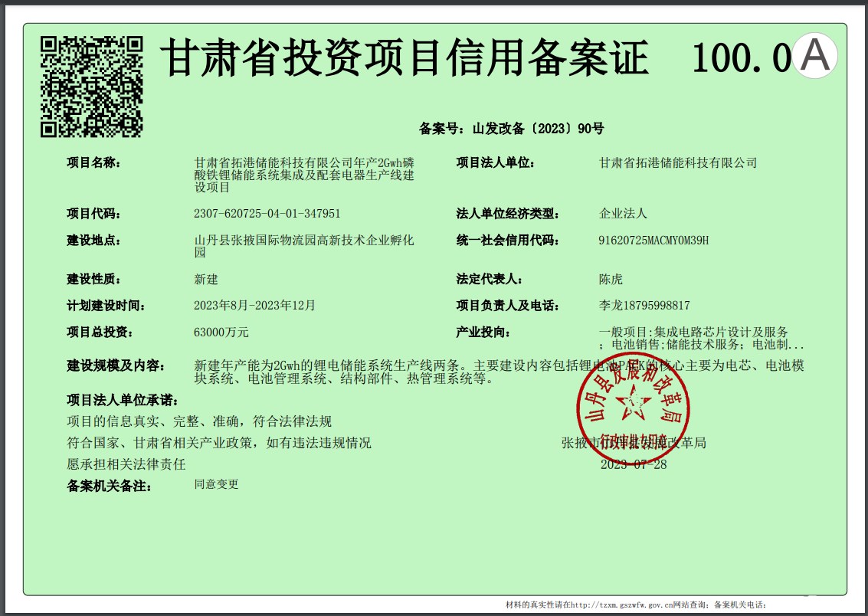Click the 100.0 credit score

pyautogui.click(x=740, y=58)
